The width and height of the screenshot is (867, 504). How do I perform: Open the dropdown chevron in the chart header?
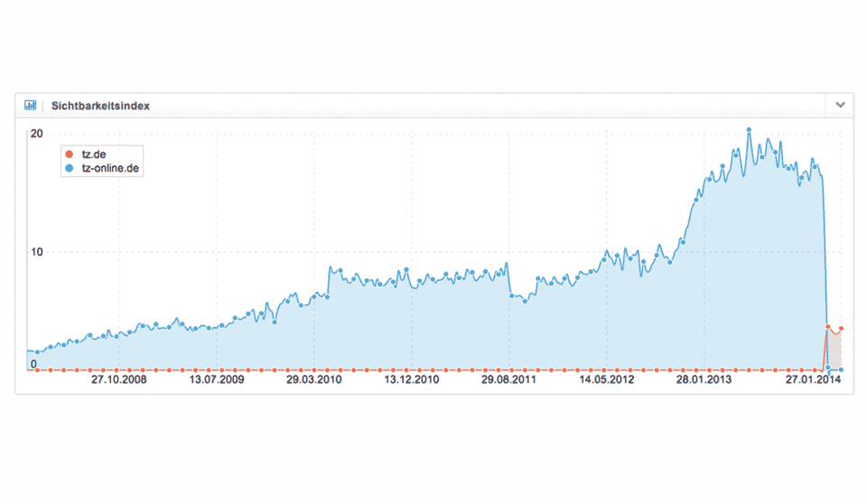point(840,106)
